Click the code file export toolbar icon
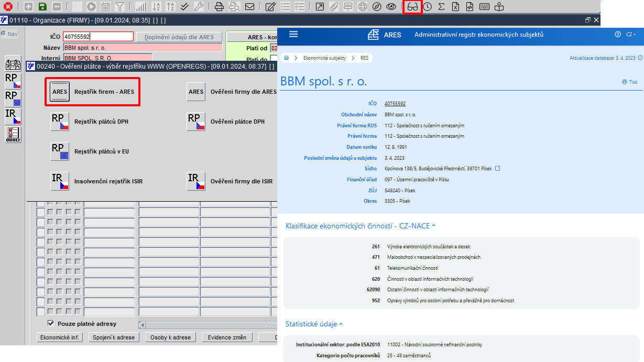 470,7
